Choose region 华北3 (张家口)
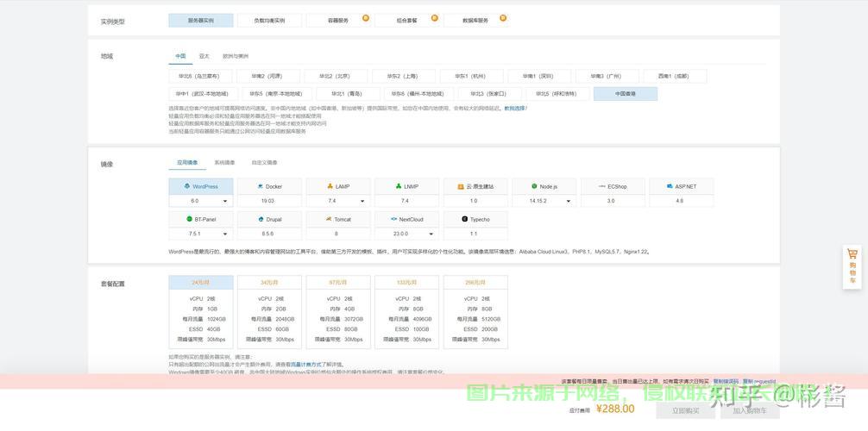The height and width of the screenshot is (431, 868). click(x=489, y=94)
